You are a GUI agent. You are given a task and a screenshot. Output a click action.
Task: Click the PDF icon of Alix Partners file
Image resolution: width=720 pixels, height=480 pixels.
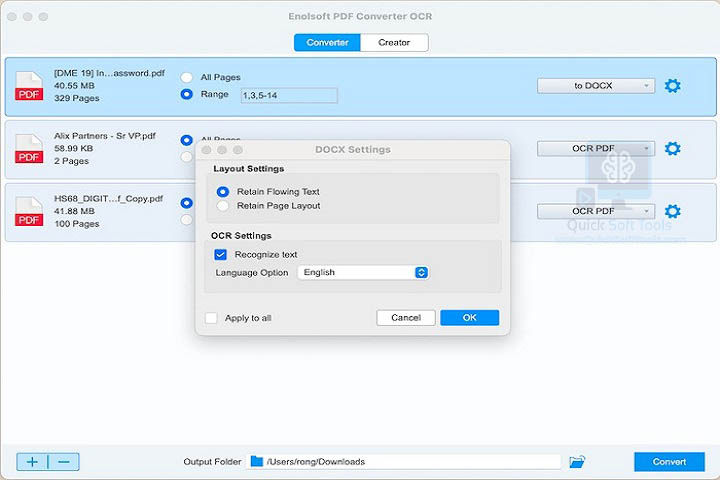coord(29,148)
